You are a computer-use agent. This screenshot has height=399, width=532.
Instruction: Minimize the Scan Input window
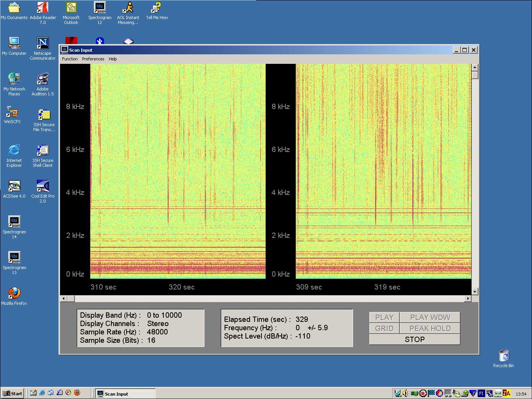[457, 50]
